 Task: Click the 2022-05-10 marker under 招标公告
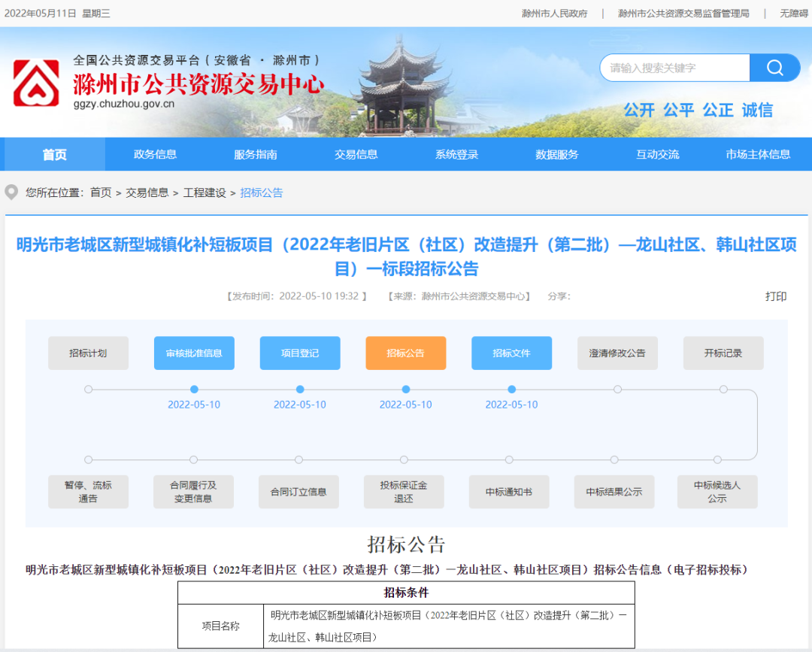point(405,404)
